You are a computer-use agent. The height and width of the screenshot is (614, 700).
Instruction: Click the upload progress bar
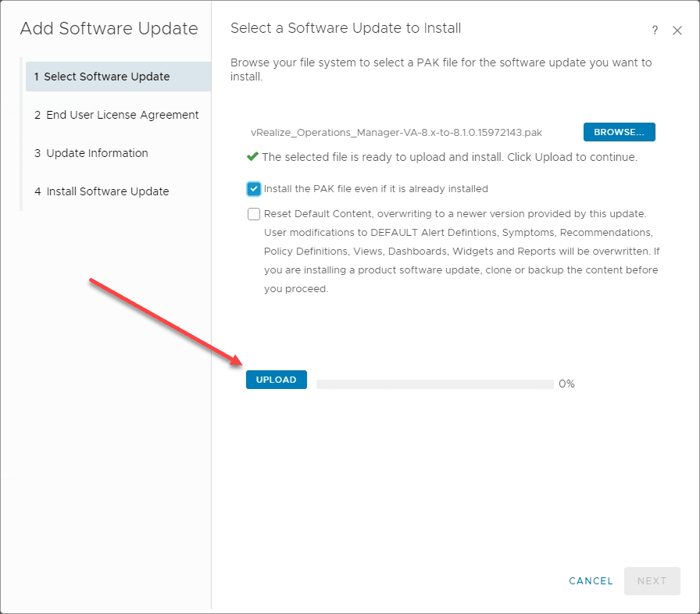click(x=434, y=383)
